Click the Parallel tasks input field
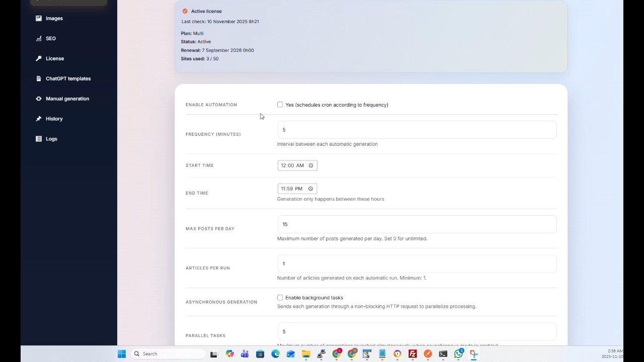Image resolution: width=644 pixels, height=362 pixels. coord(417,331)
